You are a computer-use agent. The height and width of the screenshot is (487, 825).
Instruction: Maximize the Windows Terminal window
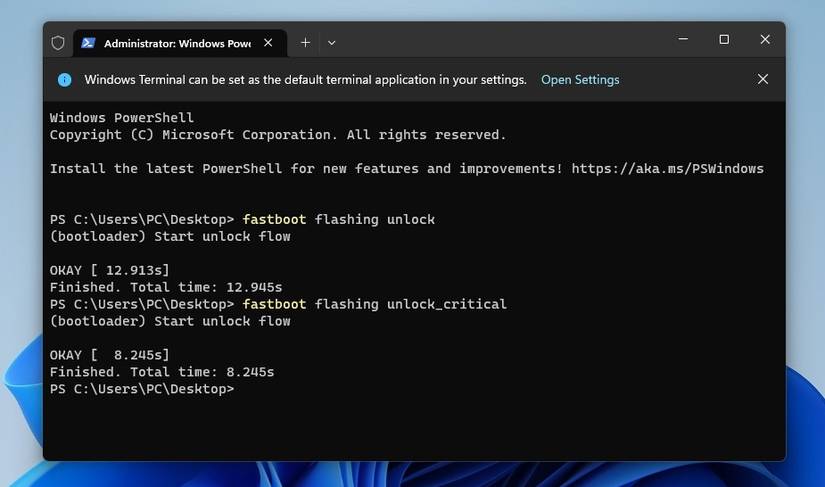point(724,40)
